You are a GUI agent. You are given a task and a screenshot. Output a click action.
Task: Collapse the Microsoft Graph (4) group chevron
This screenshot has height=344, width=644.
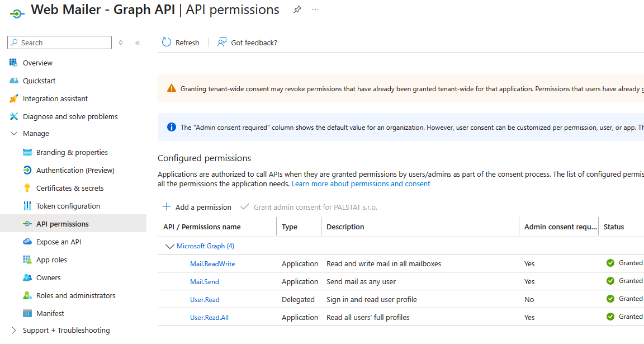(169, 246)
